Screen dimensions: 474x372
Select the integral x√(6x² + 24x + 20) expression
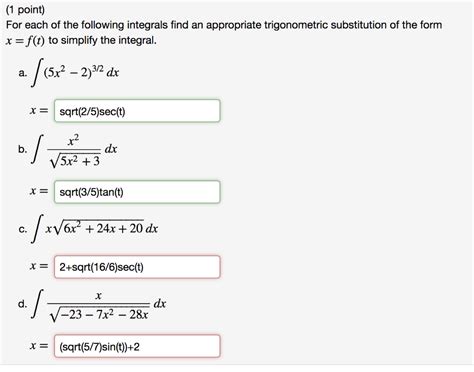tap(95, 229)
